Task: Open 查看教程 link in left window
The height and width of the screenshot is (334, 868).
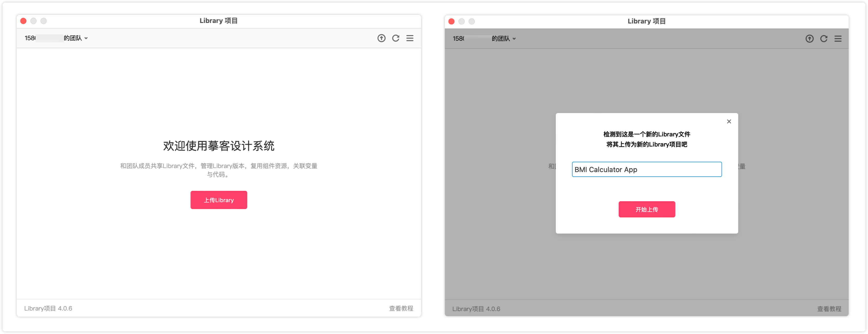Action: [x=401, y=308]
